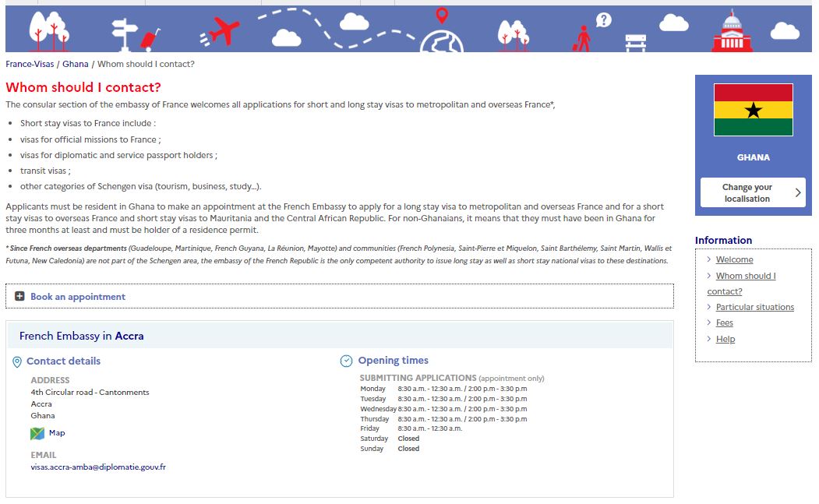Click the white bench illustration in banner
Image resolution: width=819 pixels, height=504 pixels.
(x=636, y=43)
